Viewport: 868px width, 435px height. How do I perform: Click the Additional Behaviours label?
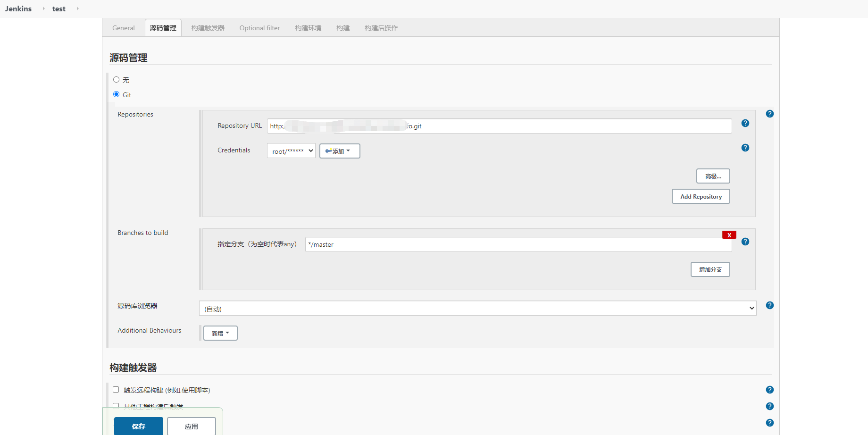tap(150, 330)
